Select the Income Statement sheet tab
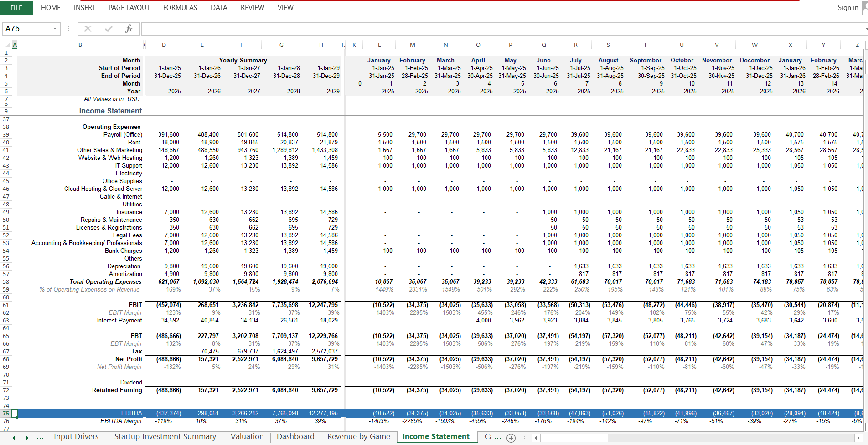This screenshot has width=868, height=445. 436,436
